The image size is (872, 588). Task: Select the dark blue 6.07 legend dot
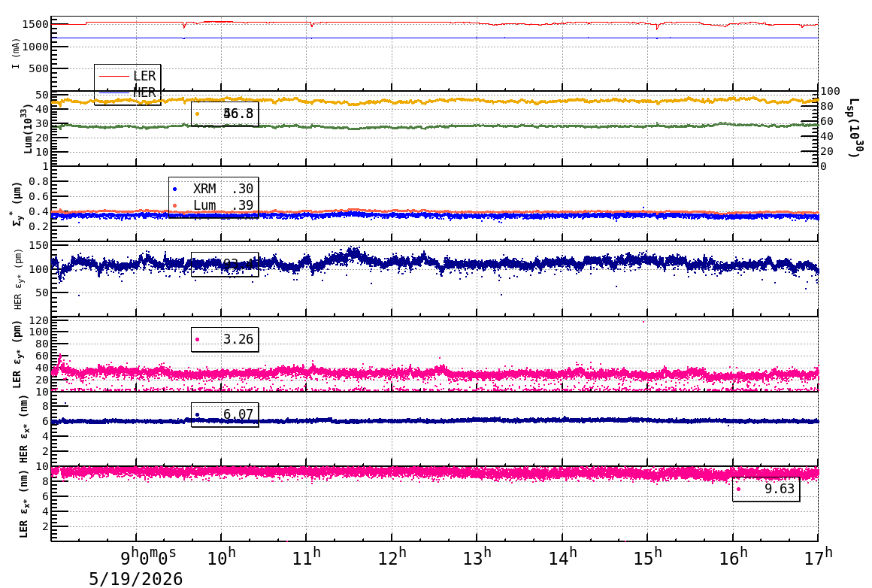(x=197, y=414)
